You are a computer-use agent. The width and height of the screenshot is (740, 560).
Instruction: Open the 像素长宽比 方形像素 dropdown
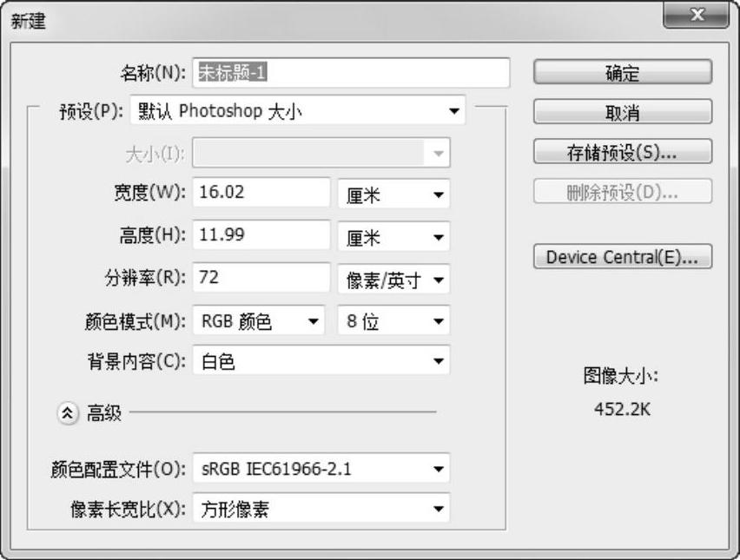click(x=320, y=509)
